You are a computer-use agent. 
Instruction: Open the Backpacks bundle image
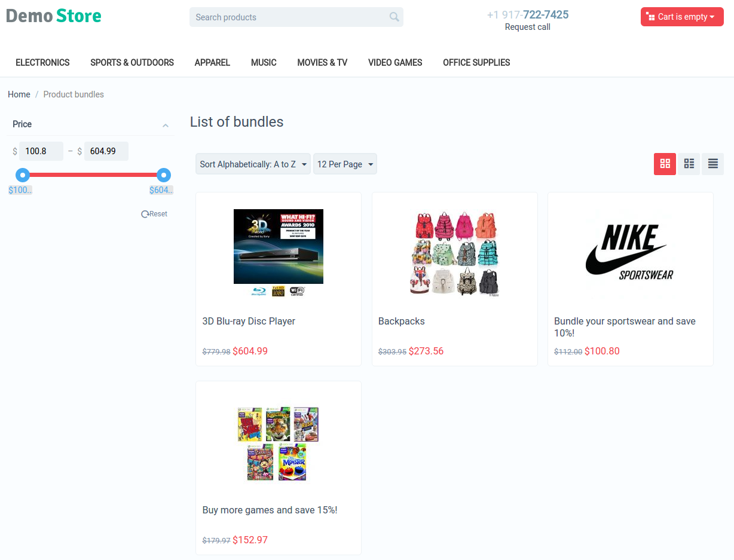pyautogui.click(x=454, y=253)
